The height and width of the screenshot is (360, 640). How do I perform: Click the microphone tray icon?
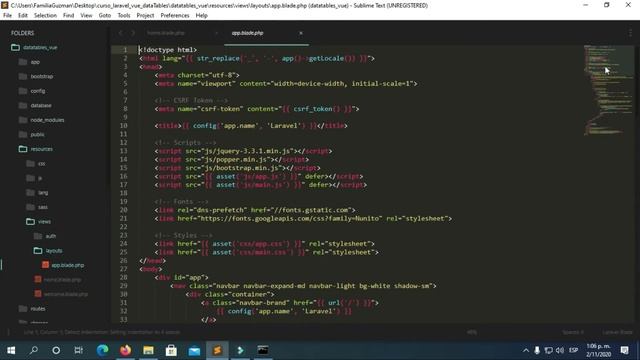pos(537,350)
